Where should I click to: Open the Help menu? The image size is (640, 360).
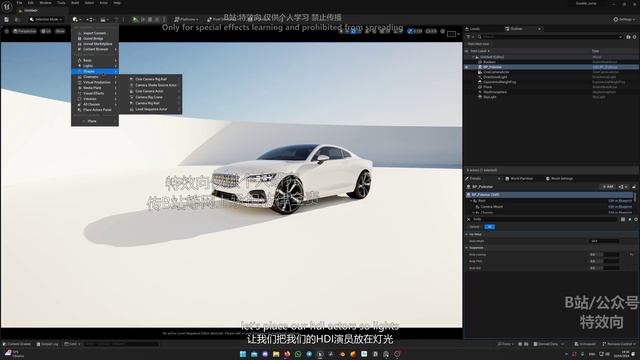117,2
